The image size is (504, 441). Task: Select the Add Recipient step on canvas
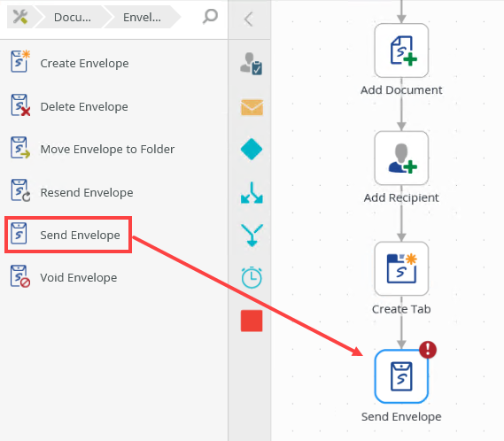pyautogui.click(x=401, y=159)
